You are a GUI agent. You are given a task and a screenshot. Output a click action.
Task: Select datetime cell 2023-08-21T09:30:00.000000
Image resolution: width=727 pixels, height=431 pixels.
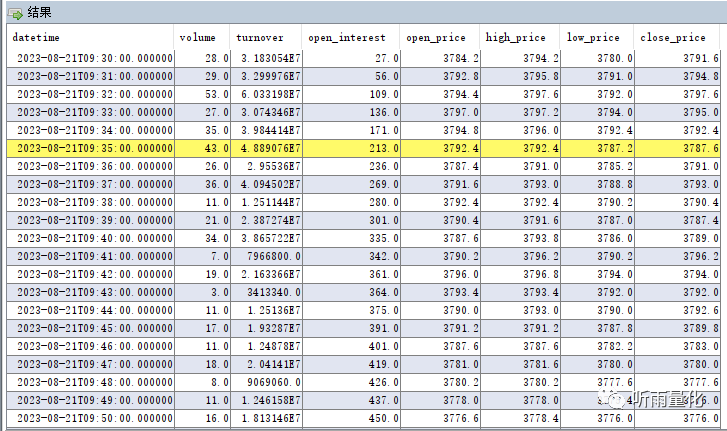(90, 58)
